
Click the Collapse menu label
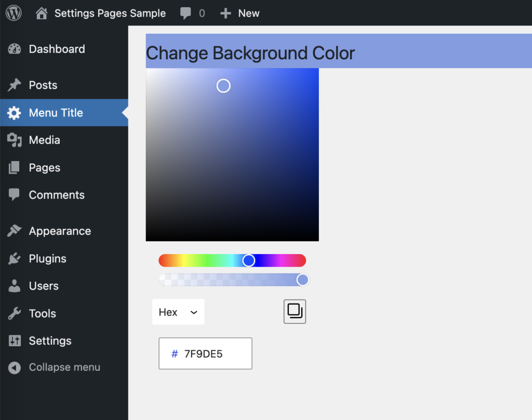point(64,367)
